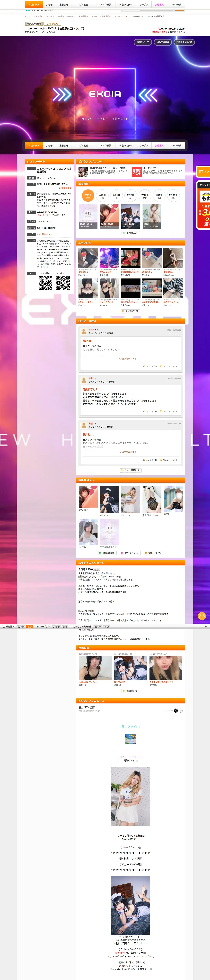Open 写メブログ一覧 button
The height and width of the screenshot is (980, 210).
click(131, 311)
